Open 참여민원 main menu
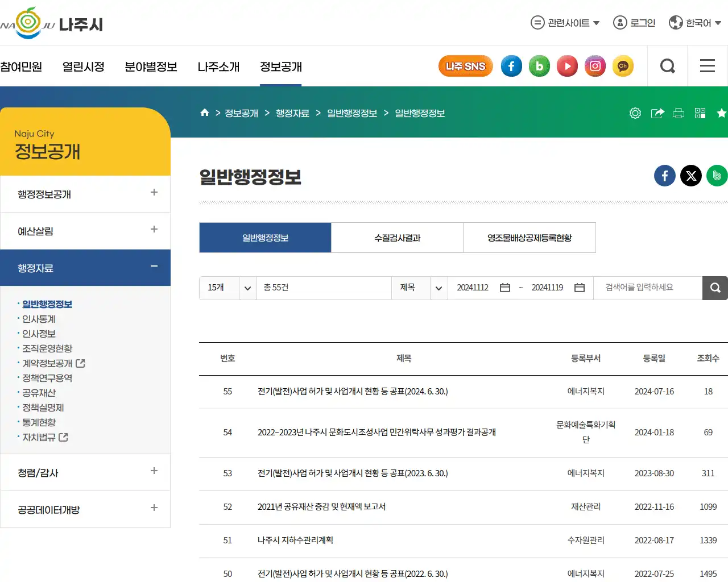 point(21,66)
